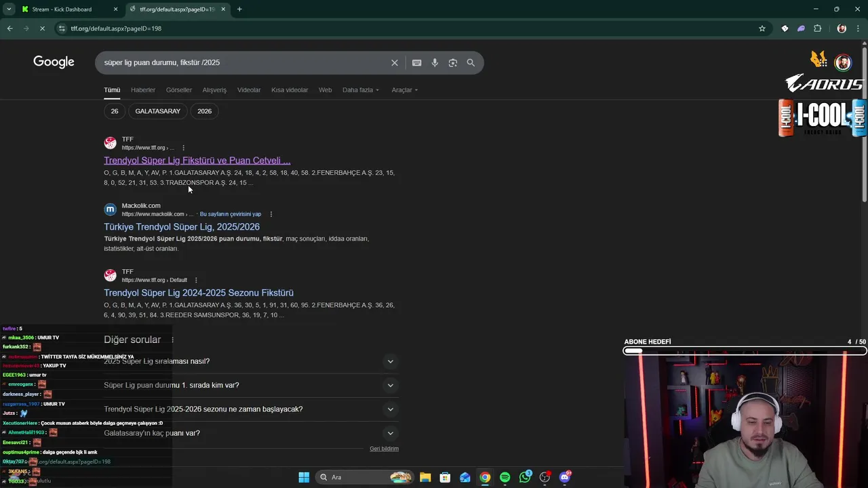The width and height of the screenshot is (868, 488).
Task: Apply the 2026 filter chip
Action: coord(205,111)
